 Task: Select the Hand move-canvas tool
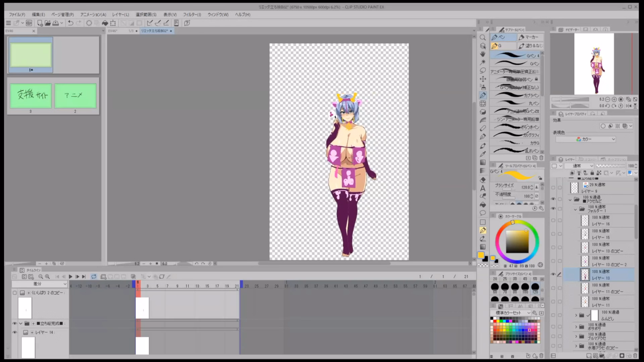[483, 54]
